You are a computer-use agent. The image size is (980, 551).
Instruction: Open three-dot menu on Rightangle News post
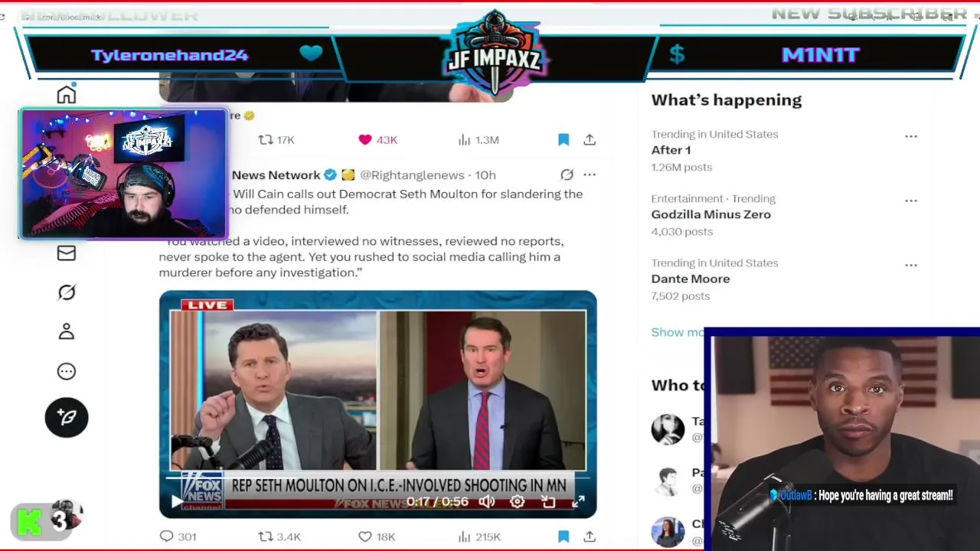click(590, 174)
